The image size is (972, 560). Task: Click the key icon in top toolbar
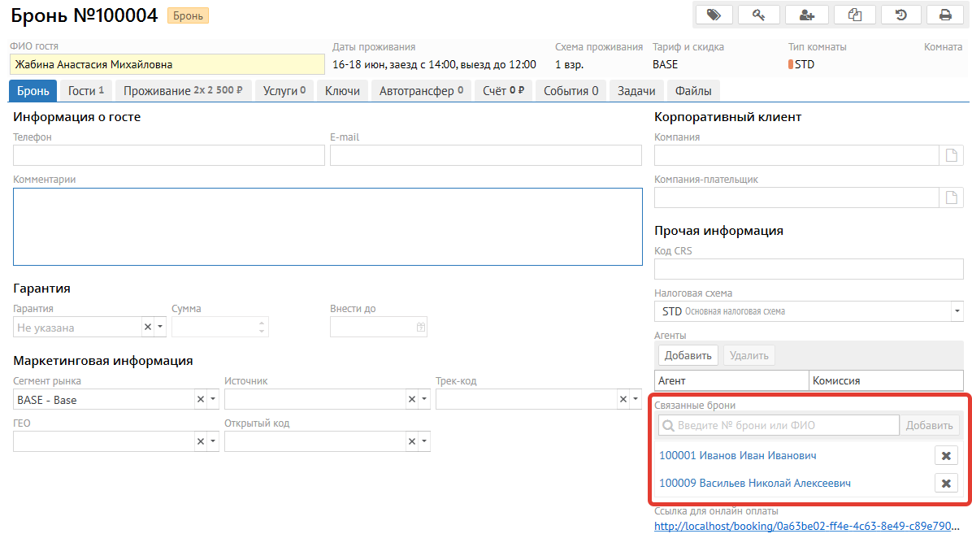pos(759,15)
